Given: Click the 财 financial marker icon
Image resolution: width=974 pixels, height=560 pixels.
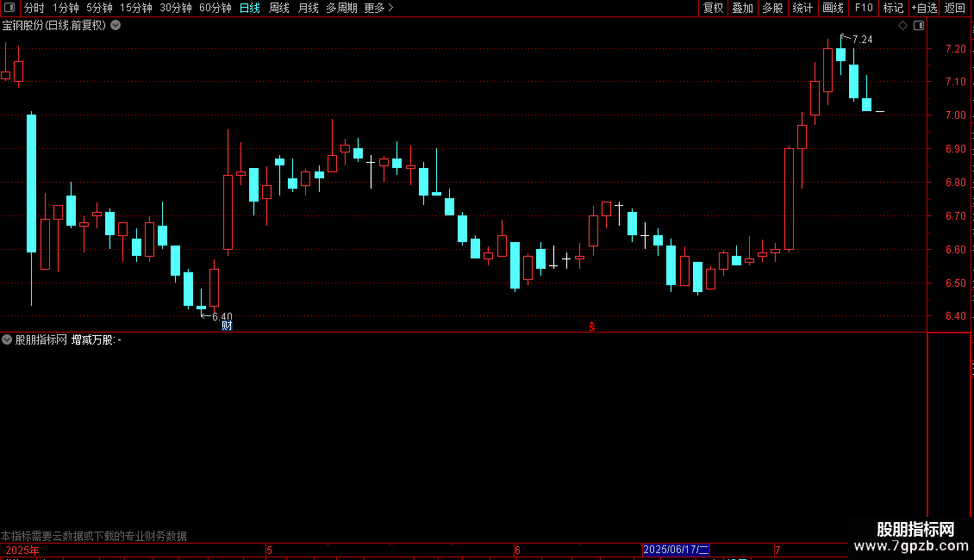Looking at the screenshot, I should click(x=227, y=326).
